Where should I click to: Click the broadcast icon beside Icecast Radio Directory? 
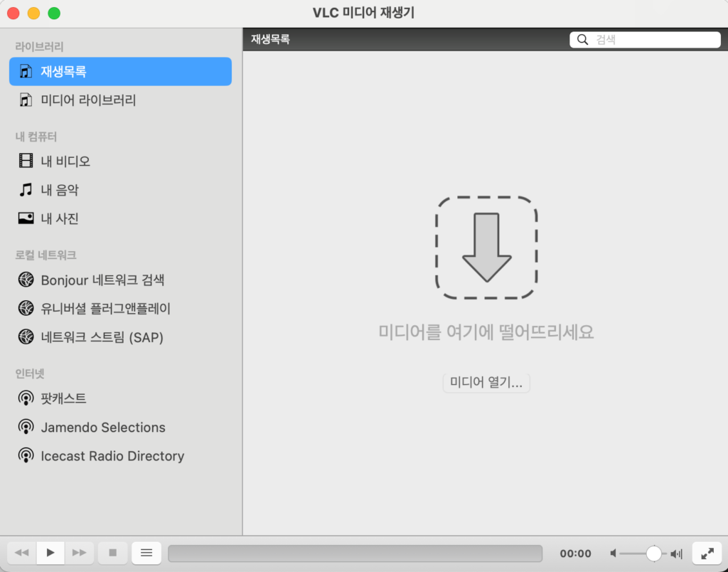[26, 455]
